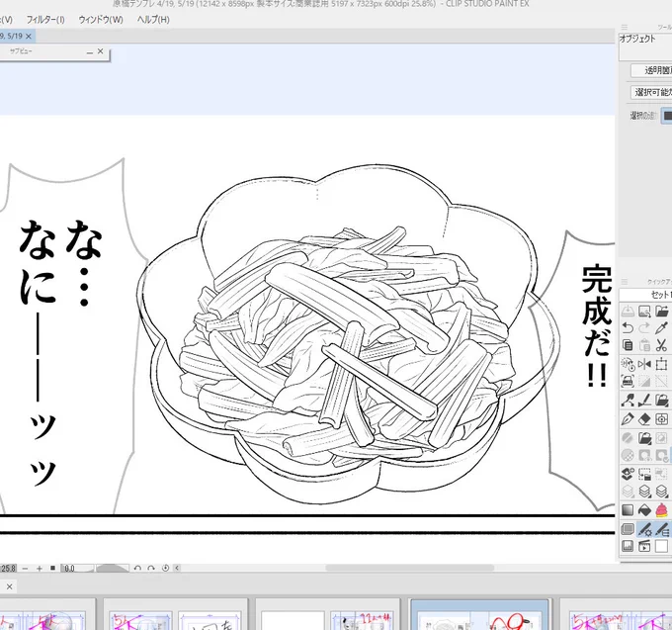672x630 pixels.
Task: Click the undo arrow in Quick Access
Action: click(628, 328)
